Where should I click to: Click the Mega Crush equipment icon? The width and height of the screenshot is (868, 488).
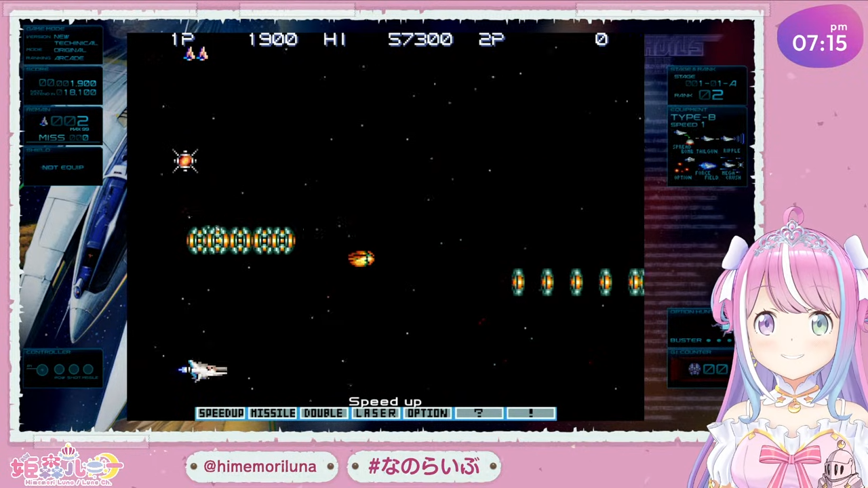[732, 165]
